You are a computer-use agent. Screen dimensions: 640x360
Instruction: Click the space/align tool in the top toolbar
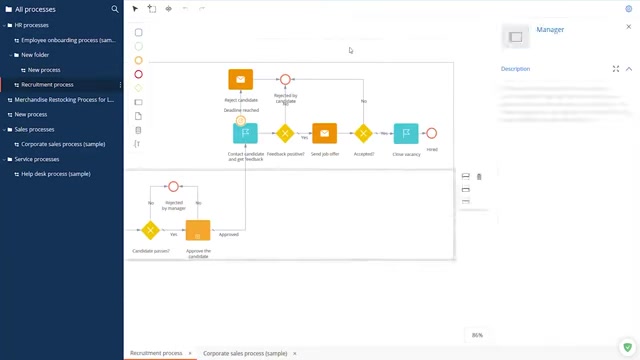click(x=169, y=9)
